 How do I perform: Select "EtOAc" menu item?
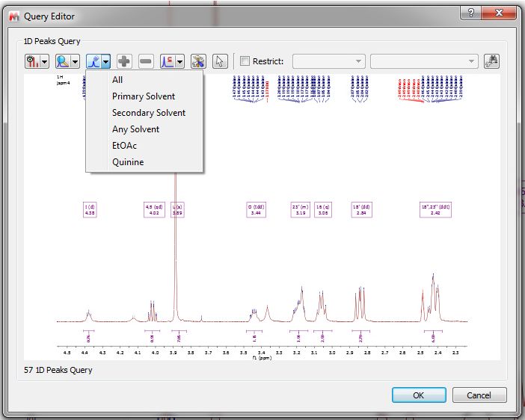[124, 146]
